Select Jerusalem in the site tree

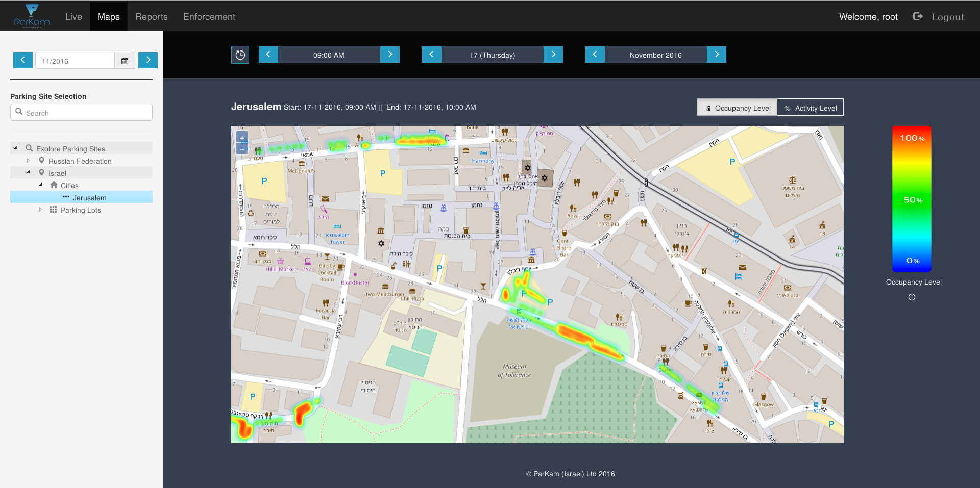point(89,198)
